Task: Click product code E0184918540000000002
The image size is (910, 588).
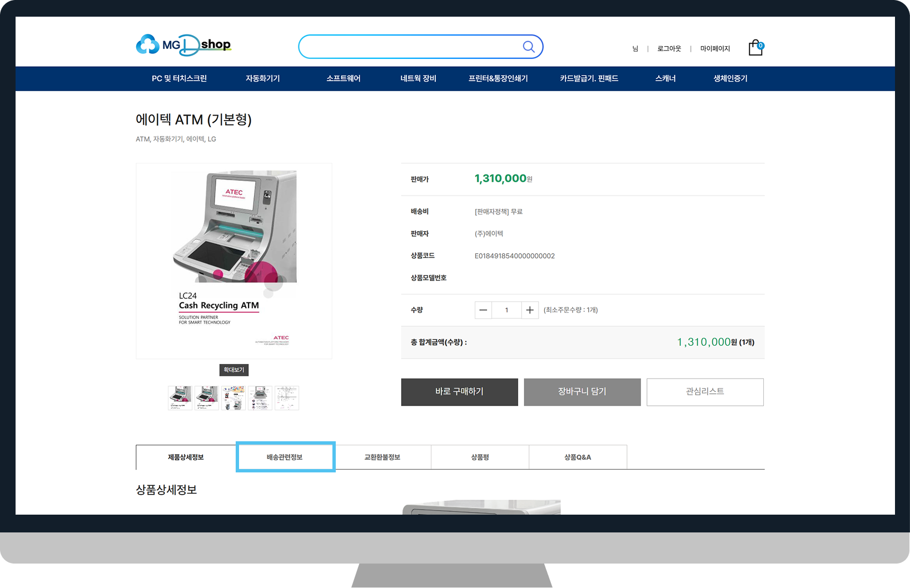Action: click(x=515, y=256)
